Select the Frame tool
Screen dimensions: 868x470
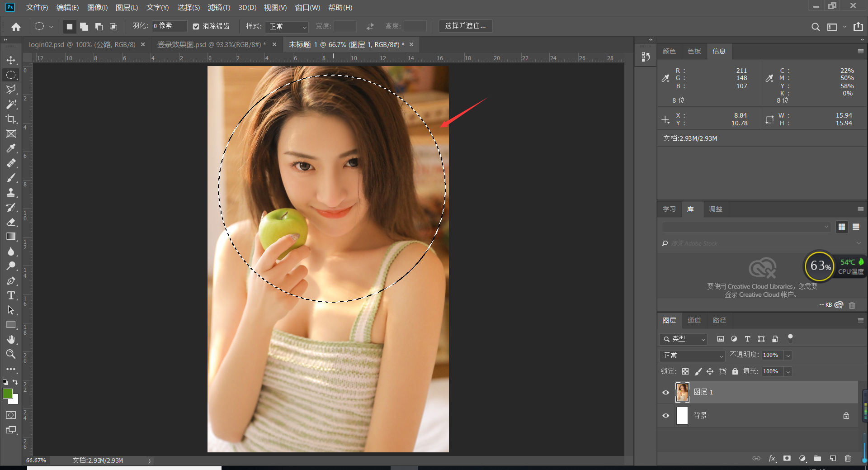coord(11,134)
